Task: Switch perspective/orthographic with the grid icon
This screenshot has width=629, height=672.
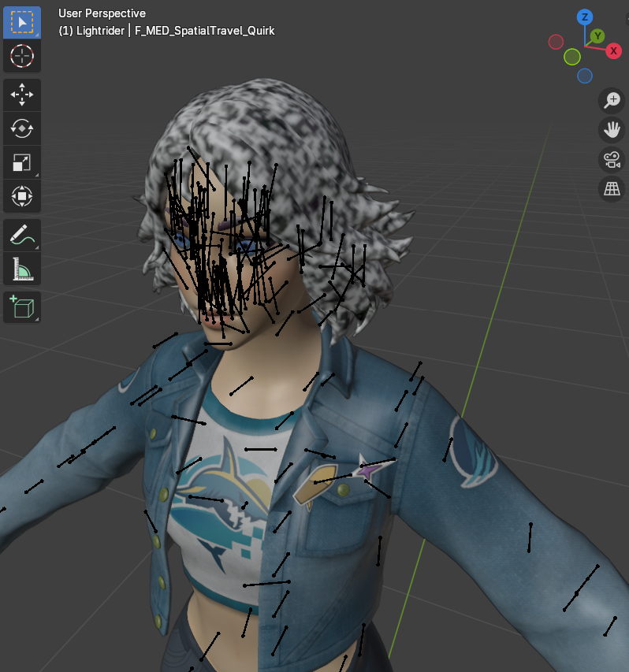Action: [612, 188]
